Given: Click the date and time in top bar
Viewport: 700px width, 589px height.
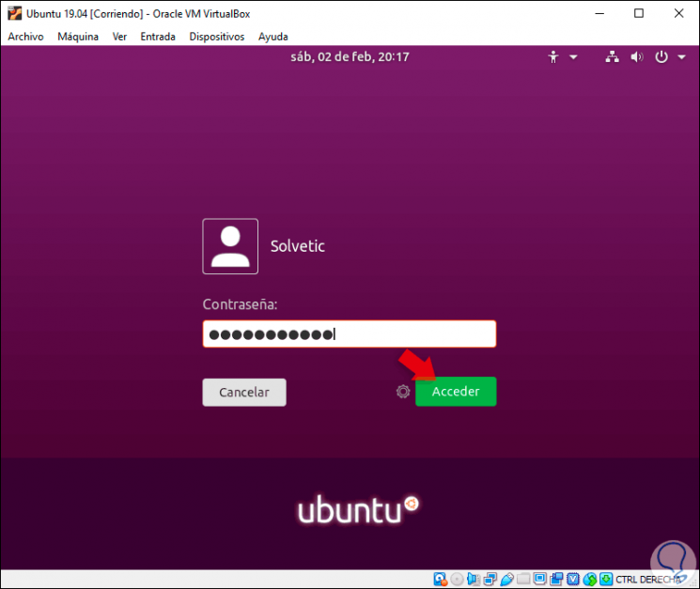Looking at the screenshot, I should (x=350, y=56).
